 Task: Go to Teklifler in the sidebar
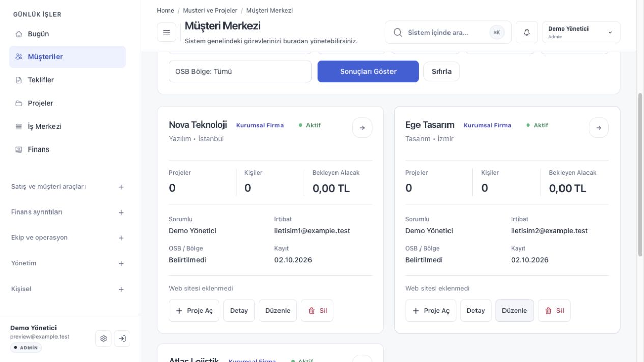[67, 80]
